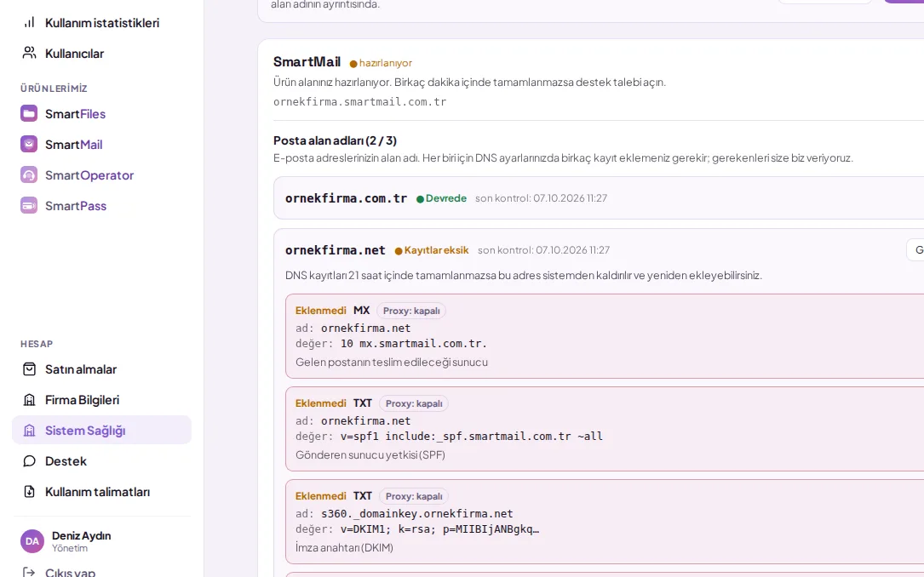The width and height of the screenshot is (924, 577).
Task: Click the Sistem Sağlığı sidebar icon
Action: coord(29,430)
